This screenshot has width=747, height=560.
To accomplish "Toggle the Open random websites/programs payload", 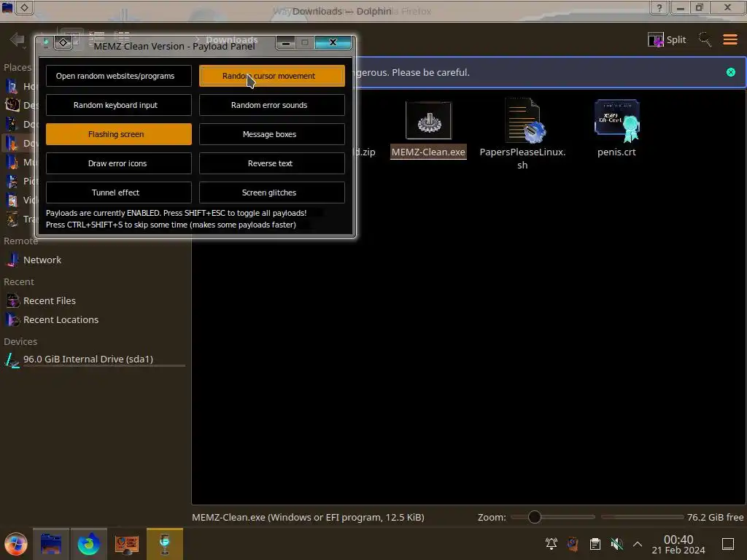I will (x=119, y=76).
